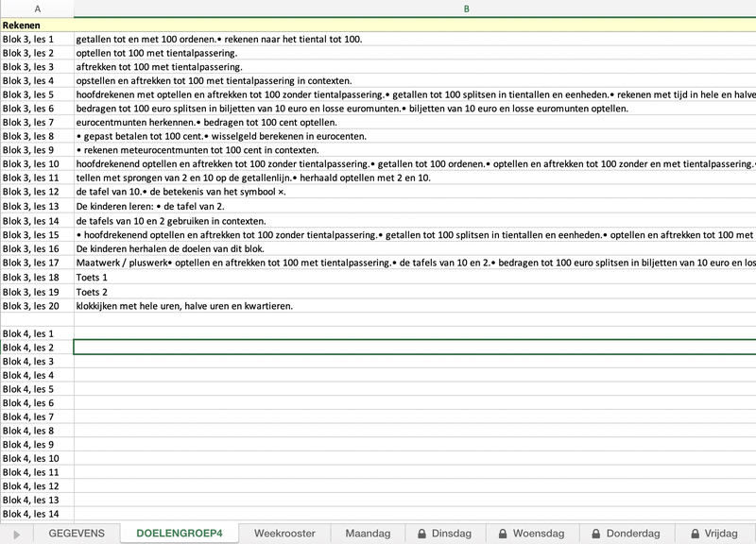
Task: Open the locked Dinsdag sheet tab
Action: tap(444, 534)
